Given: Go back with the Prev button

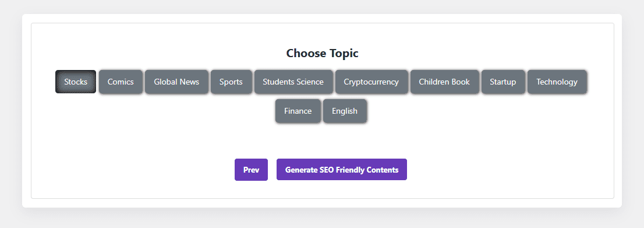Looking at the screenshot, I should (x=252, y=170).
